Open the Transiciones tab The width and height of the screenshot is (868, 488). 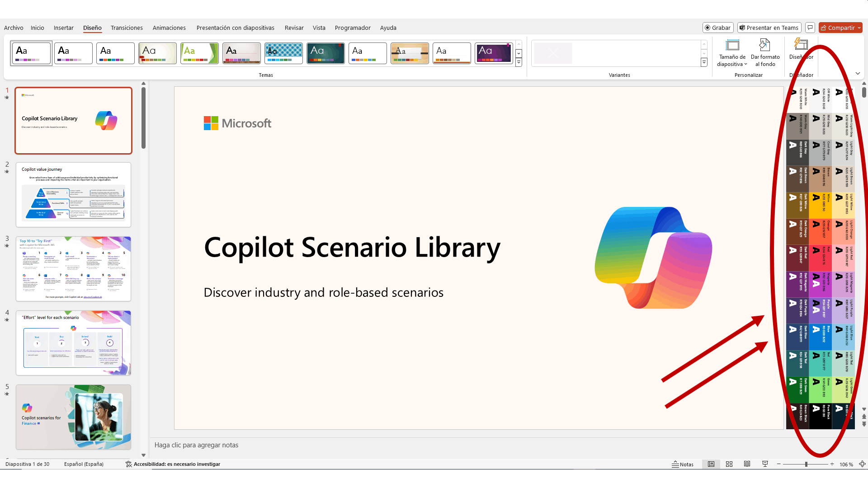pyautogui.click(x=127, y=28)
